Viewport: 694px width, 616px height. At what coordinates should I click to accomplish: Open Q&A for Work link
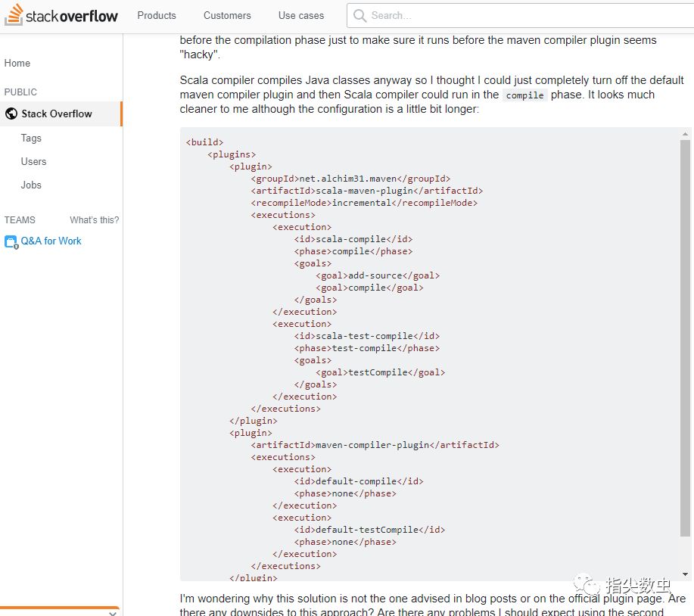click(51, 241)
